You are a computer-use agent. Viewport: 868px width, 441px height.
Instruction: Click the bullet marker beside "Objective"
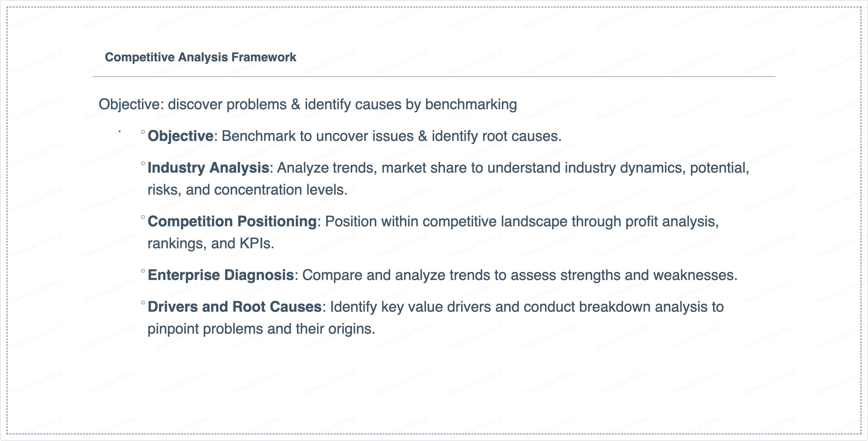point(143,132)
